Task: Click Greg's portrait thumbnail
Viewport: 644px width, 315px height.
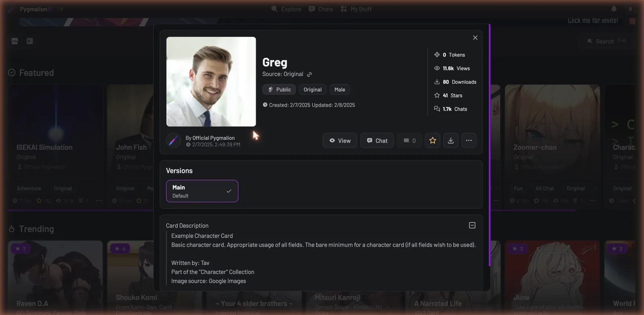Action: pos(211,82)
